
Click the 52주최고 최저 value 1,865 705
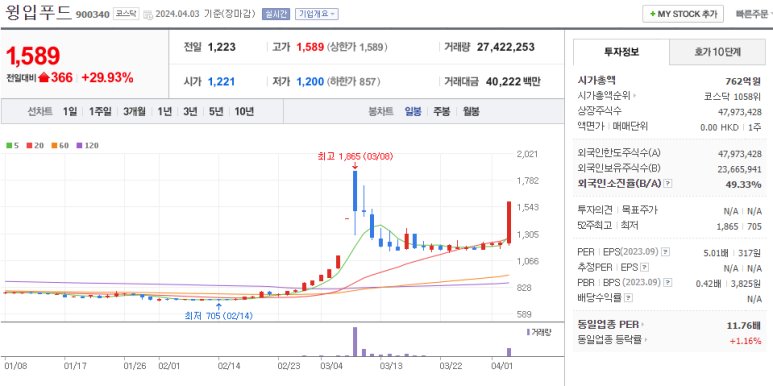click(x=739, y=226)
